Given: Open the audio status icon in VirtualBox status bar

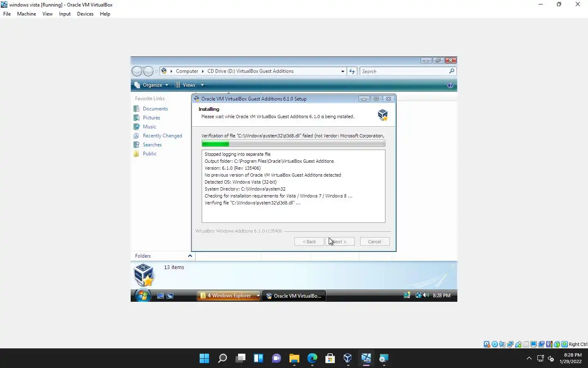Looking at the screenshot, I should (x=502, y=344).
